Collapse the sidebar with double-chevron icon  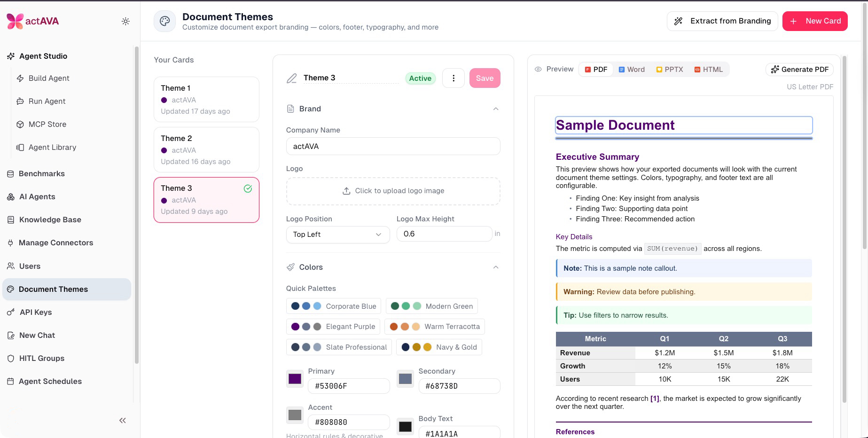[123, 421]
